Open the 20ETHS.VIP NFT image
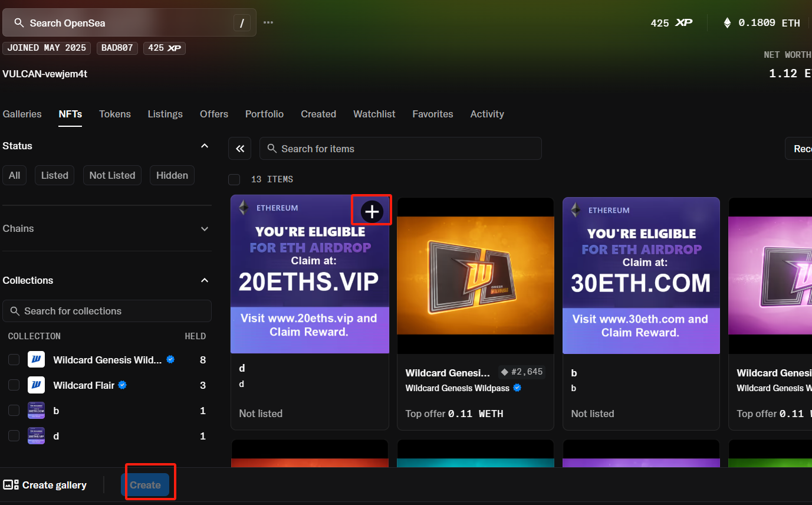This screenshot has height=505, width=812. pos(310,274)
